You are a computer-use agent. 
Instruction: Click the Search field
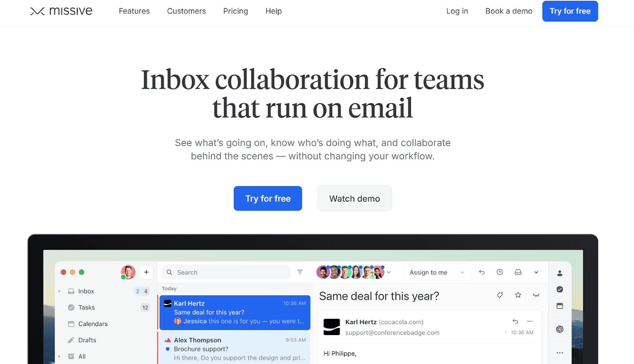click(226, 273)
